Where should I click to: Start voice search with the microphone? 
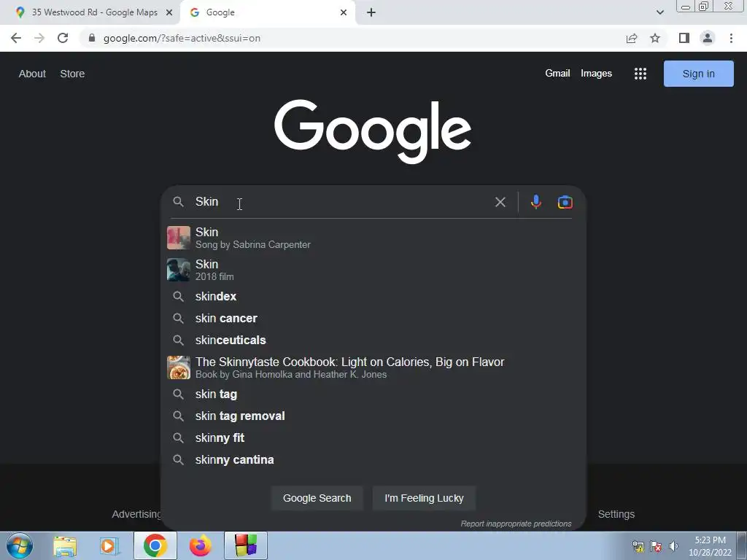536,202
